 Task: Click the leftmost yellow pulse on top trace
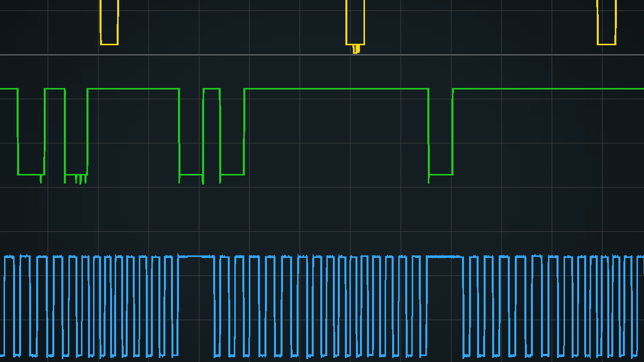pyautogui.click(x=109, y=23)
